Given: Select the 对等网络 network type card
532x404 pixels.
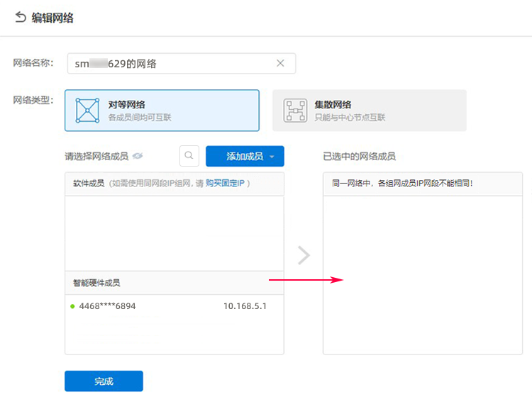Looking at the screenshot, I should [x=162, y=111].
